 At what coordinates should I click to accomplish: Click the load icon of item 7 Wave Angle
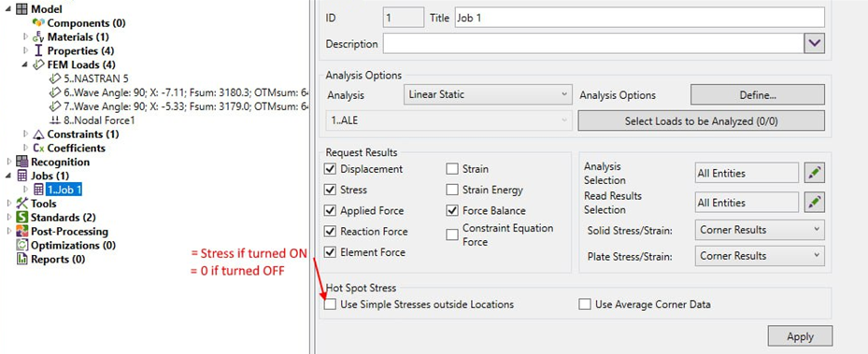point(55,106)
